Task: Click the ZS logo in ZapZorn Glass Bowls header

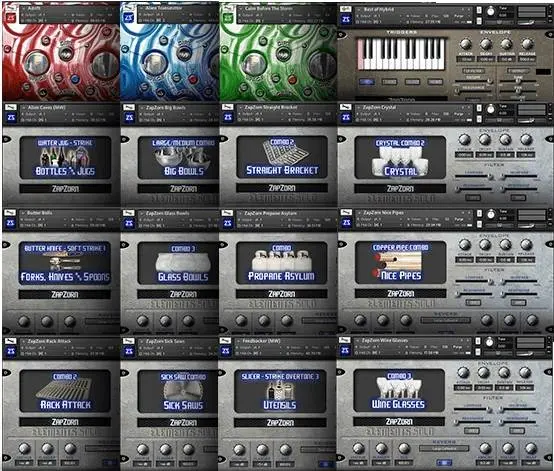Action: click(x=129, y=223)
